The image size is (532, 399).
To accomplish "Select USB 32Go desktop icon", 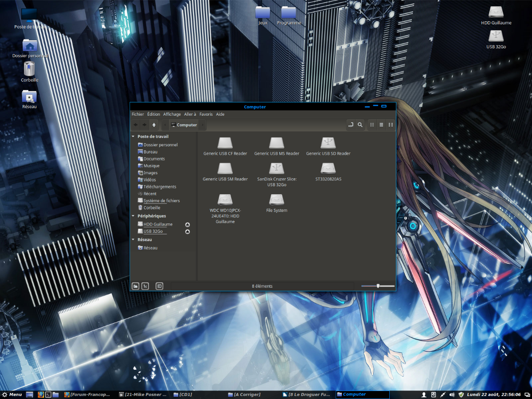I will coord(496,39).
